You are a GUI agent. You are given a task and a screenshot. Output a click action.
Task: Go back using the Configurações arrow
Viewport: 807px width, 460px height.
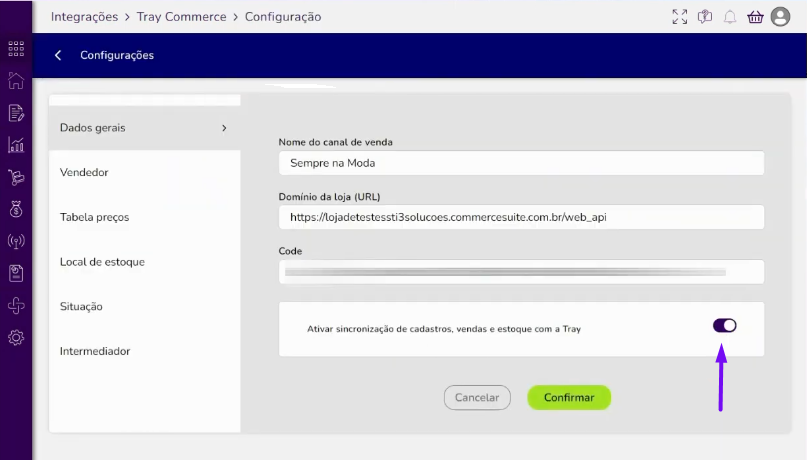[58, 55]
